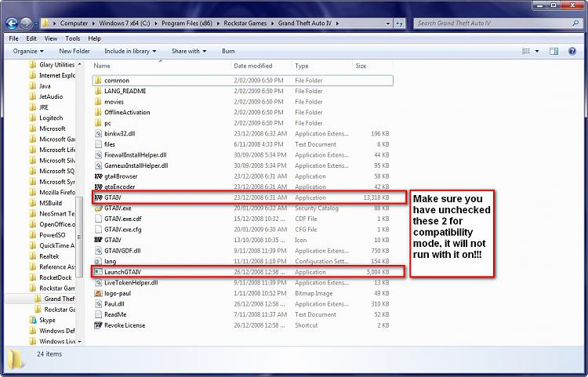Select the RocketDock folder in tree
The width and height of the screenshot is (588, 377).
(x=55, y=277)
